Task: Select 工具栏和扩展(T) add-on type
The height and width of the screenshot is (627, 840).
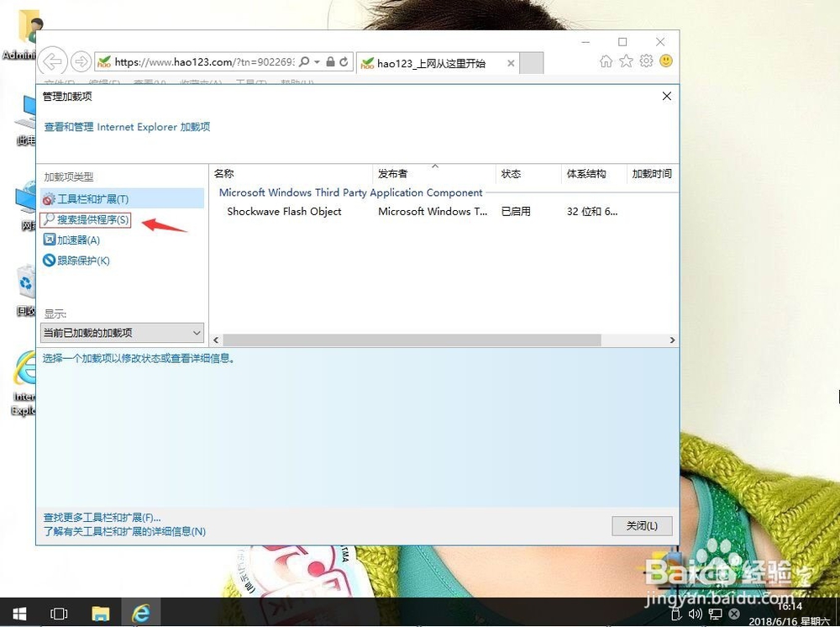Action: point(122,199)
